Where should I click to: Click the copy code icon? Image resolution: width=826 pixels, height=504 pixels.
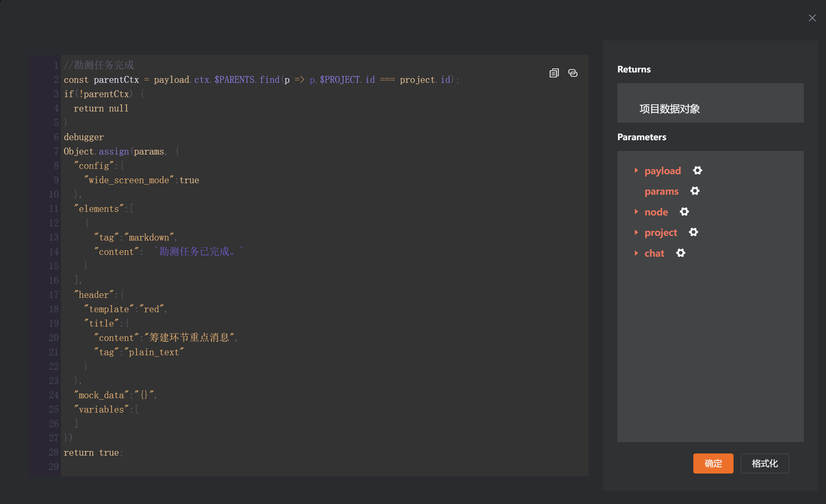pyautogui.click(x=554, y=73)
